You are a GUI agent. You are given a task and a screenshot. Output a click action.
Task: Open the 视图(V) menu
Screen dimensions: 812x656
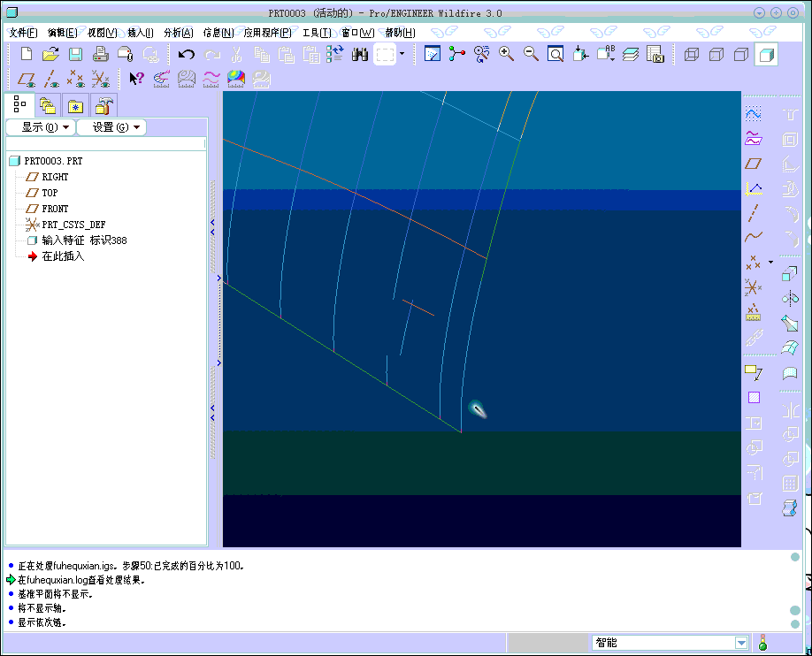(102, 33)
